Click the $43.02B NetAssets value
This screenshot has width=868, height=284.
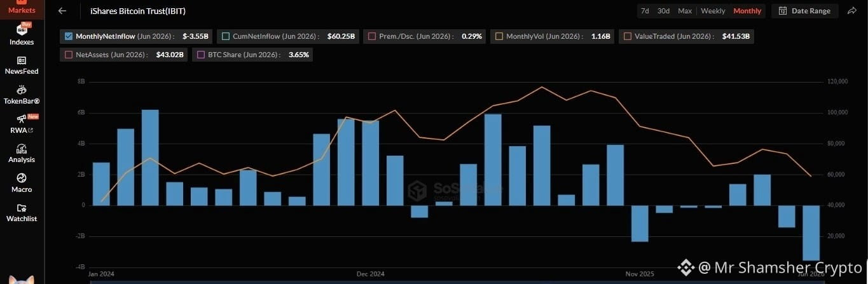(170, 55)
